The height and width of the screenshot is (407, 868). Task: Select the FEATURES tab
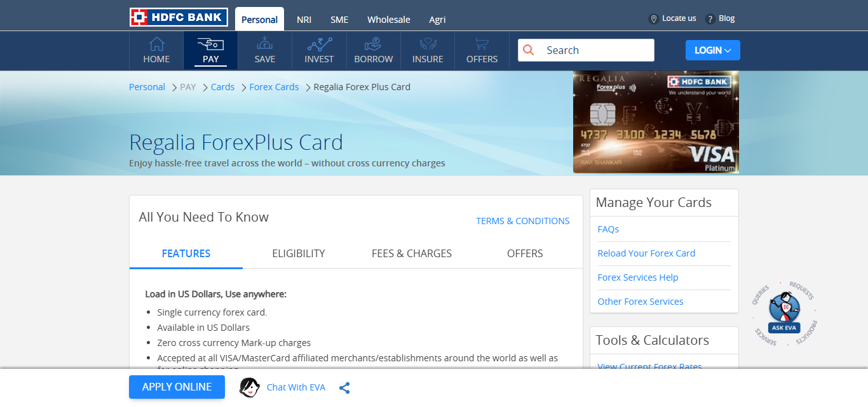[186, 253]
